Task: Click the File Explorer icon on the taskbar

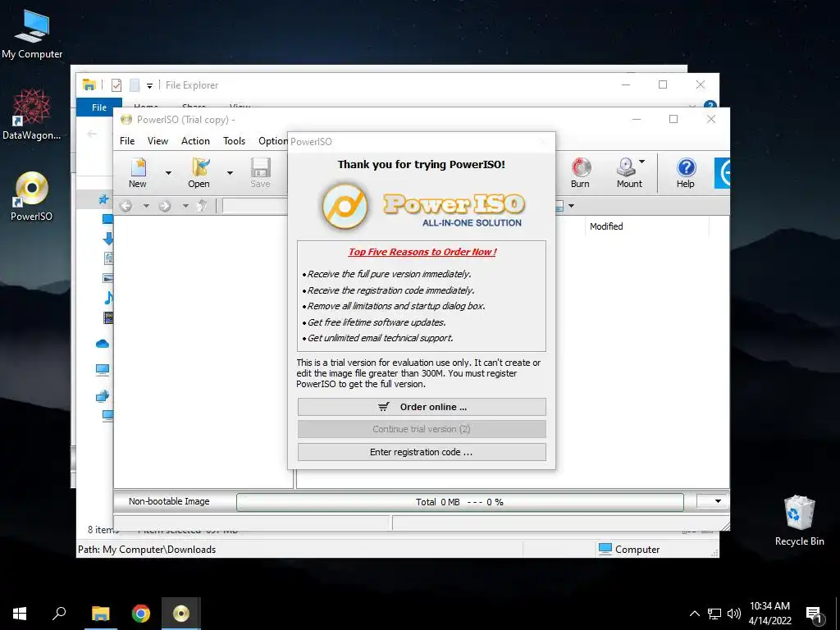Action: [x=100, y=614]
